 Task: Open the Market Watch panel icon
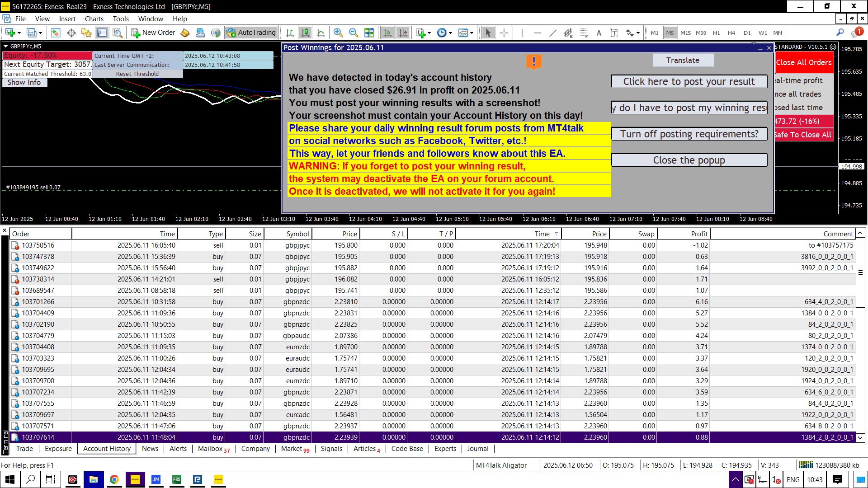pyautogui.click(x=56, y=33)
